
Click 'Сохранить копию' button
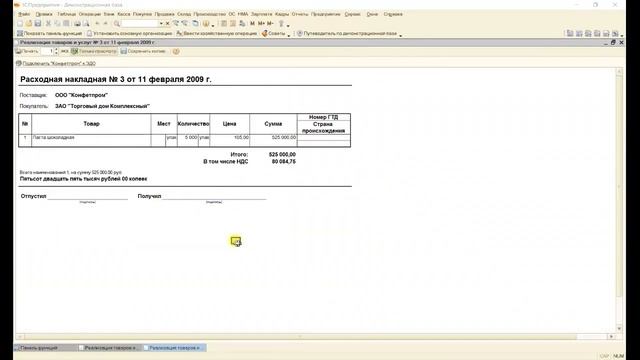tap(143, 51)
